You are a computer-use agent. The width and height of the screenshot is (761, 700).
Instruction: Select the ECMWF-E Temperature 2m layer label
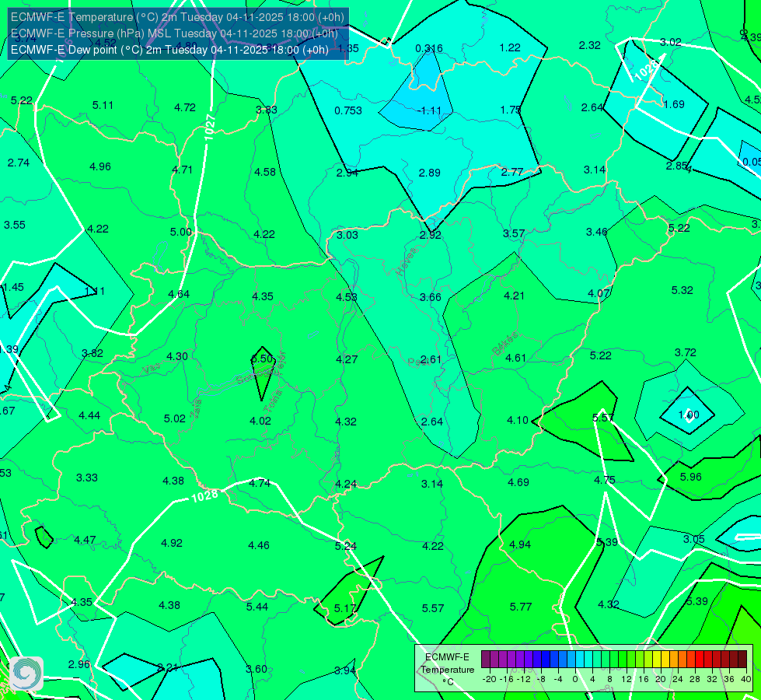coord(177,17)
